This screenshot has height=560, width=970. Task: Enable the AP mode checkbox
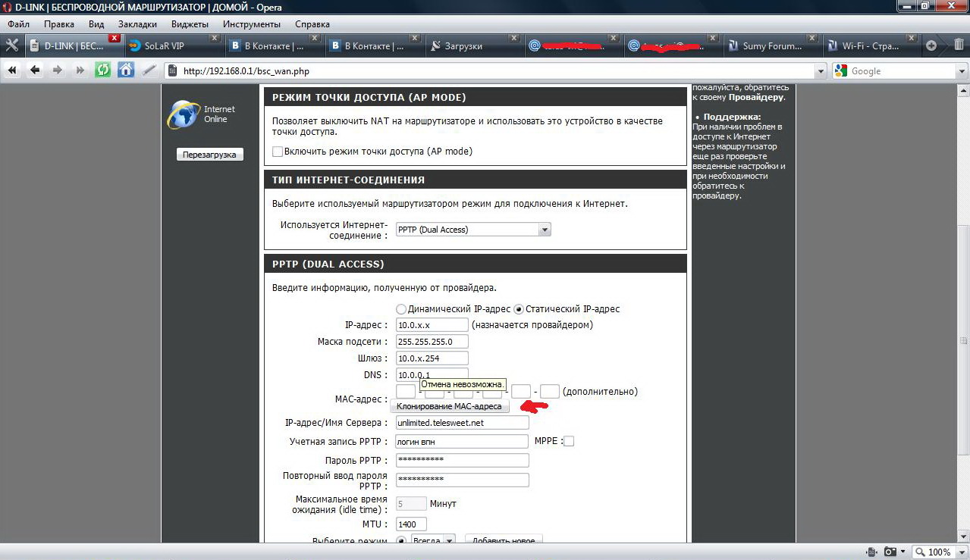(278, 152)
